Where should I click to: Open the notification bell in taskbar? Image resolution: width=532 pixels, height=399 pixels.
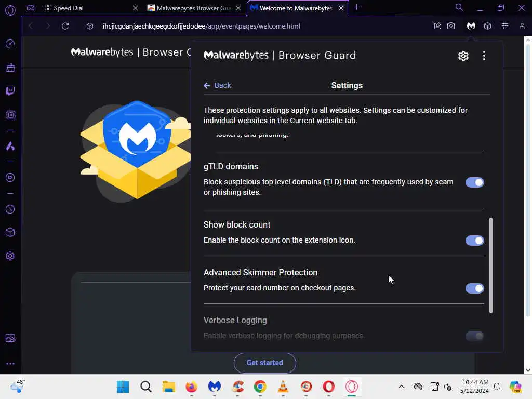497,387
